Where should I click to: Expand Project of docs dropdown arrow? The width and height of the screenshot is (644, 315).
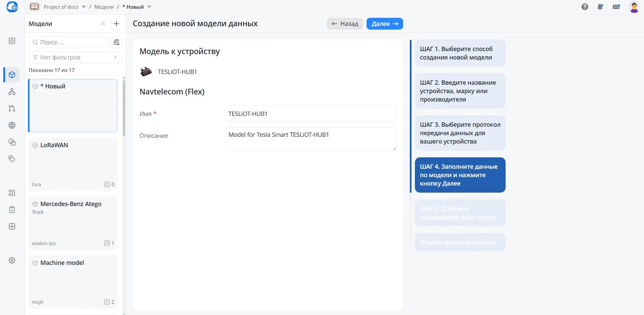coord(84,7)
